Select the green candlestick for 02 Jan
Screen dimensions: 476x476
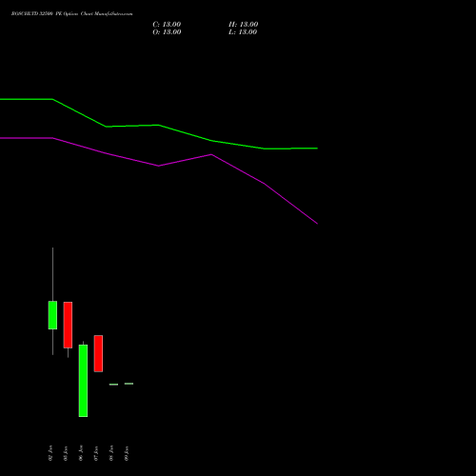52,315
